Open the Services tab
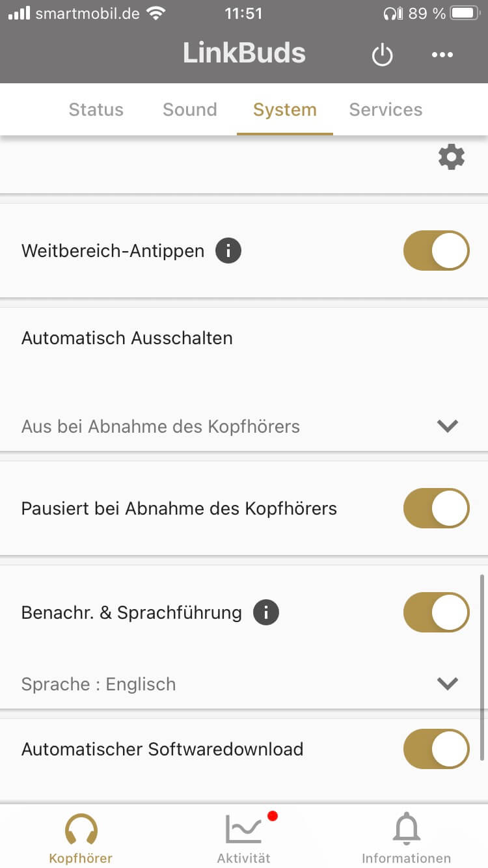Image resolution: width=488 pixels, height=868 pixels. [x=386, y=109]
